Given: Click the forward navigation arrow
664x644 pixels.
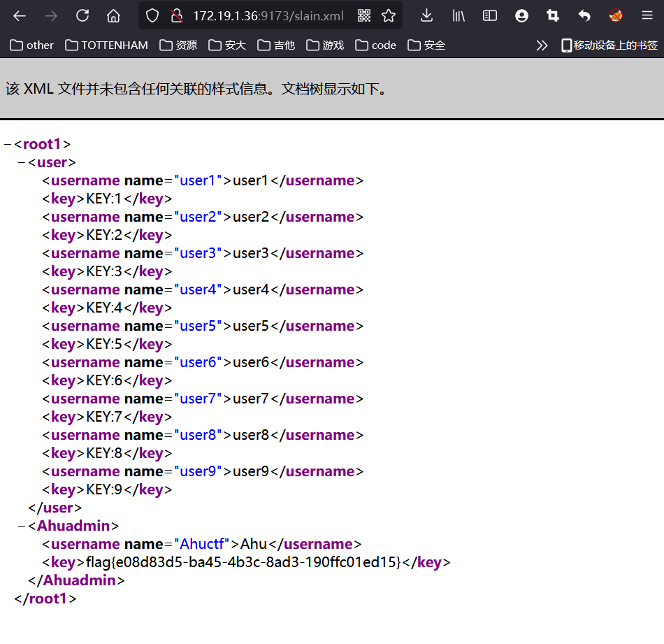Looking at the screenshot, I should [x=51, y=16].
